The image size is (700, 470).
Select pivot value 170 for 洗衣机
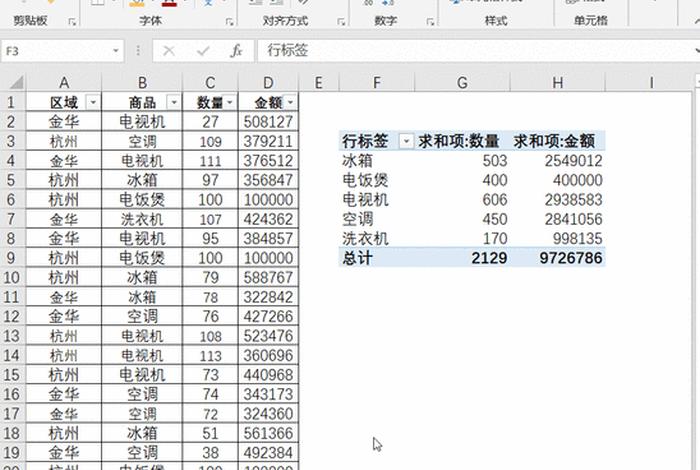click(x=462, y=238)
